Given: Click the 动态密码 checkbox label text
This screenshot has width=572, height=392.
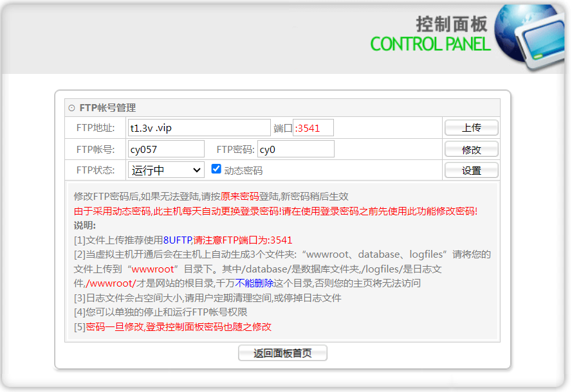Looking at the screenshot, I should tap(243, 171).
